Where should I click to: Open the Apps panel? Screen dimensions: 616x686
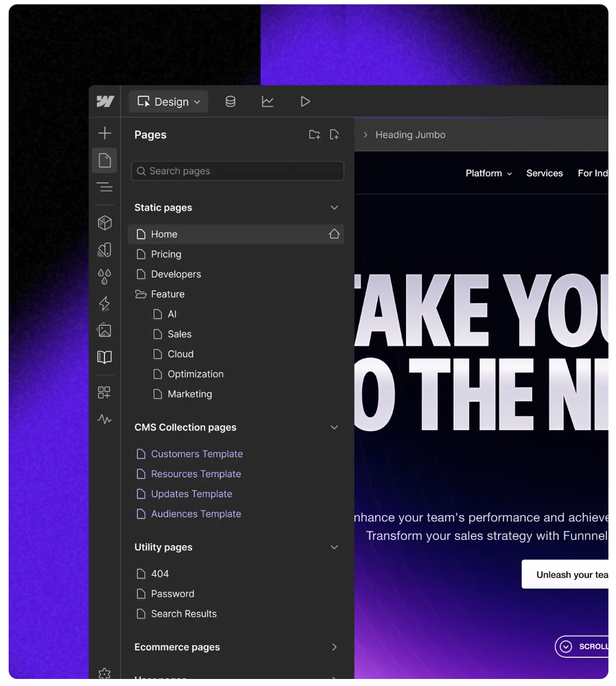click(104, 392)
